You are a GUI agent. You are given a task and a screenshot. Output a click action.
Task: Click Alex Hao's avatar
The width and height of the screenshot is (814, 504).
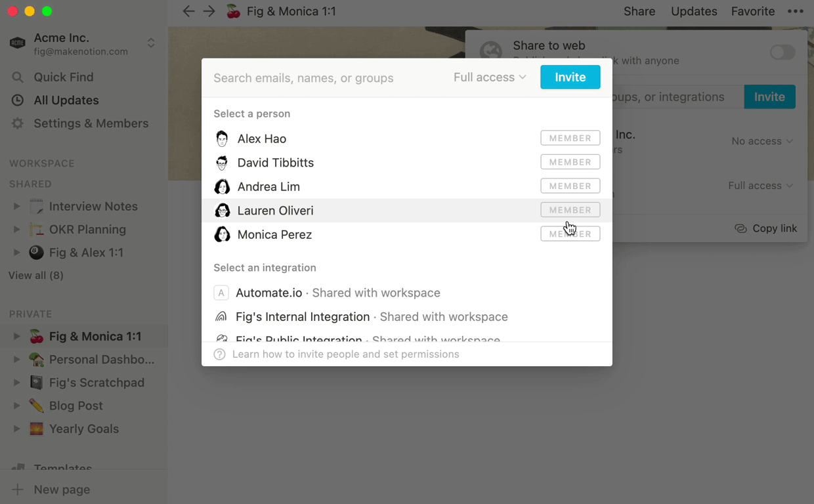pyautogui.click(x=222, y=138)
